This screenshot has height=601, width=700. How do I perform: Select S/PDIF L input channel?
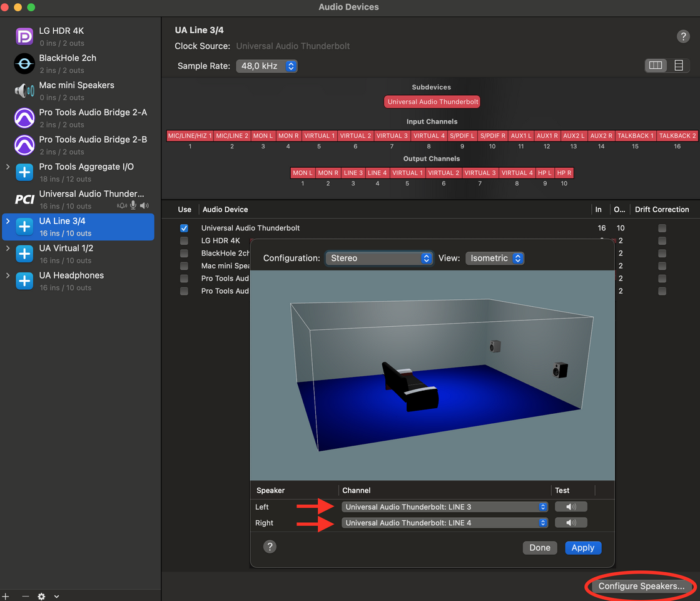(x=462, y=135)
